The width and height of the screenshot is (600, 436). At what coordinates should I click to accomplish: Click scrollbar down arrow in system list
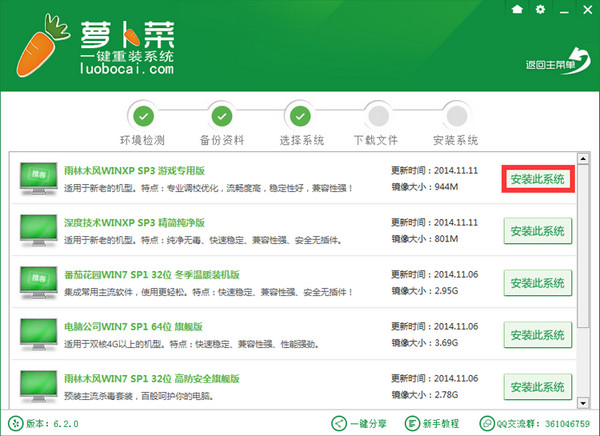coord(583,403)
